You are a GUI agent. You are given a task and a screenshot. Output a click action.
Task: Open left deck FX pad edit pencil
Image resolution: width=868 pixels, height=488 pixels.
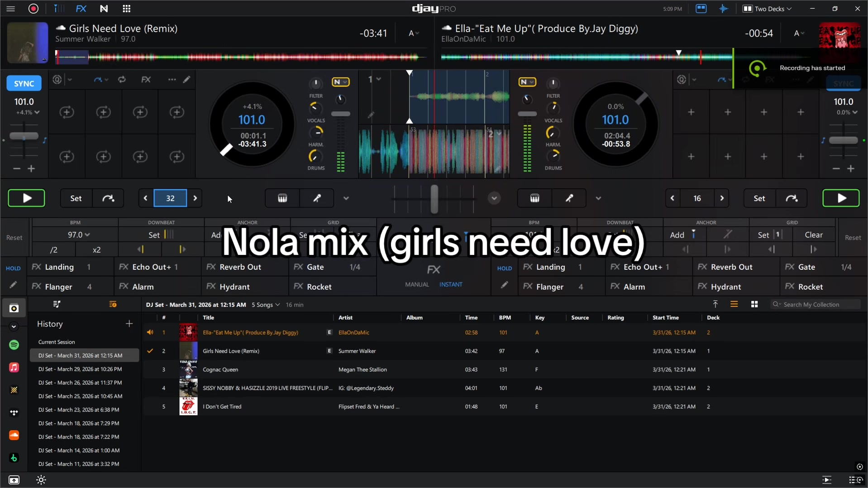[x=13, y=285]
